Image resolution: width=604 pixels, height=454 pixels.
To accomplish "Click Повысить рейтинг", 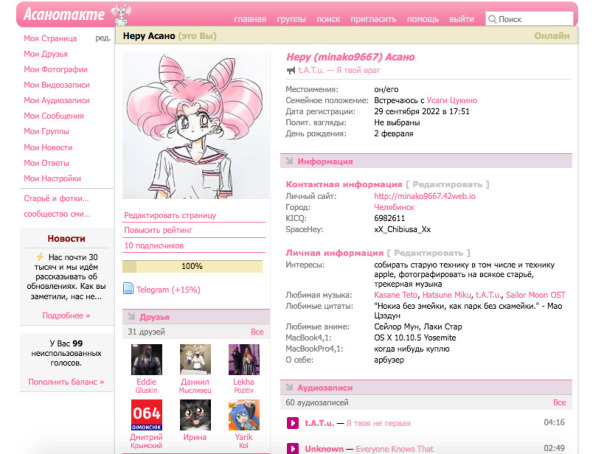I will pos(158,230).
